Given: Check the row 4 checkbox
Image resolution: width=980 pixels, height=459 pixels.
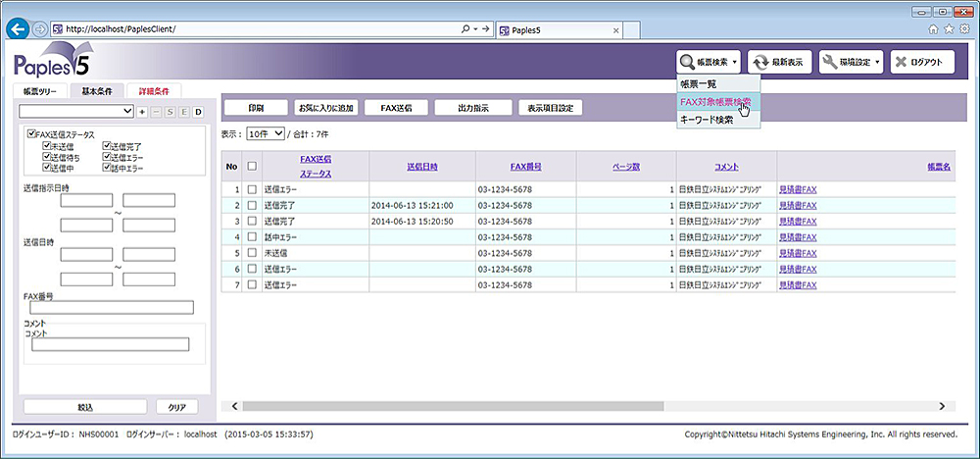Looking at the screenshot, I should pyautogui.click(x=252, y=237).
